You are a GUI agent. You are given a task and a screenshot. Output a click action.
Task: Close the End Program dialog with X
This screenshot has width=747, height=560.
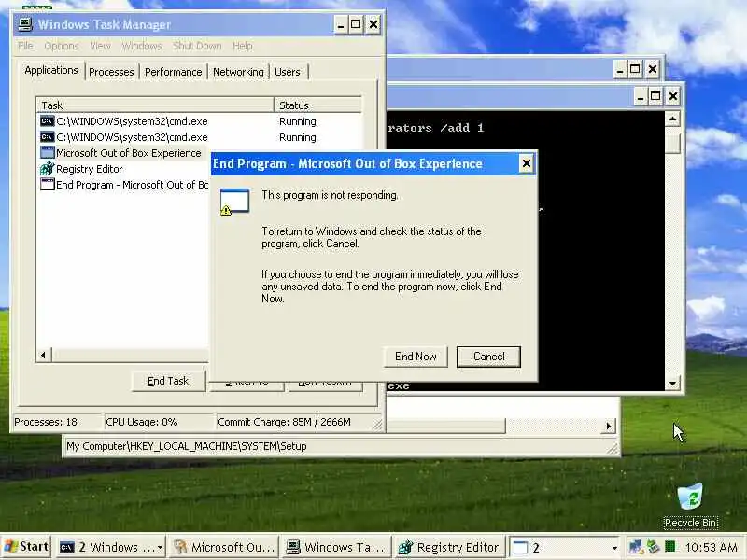coord(526,164)
